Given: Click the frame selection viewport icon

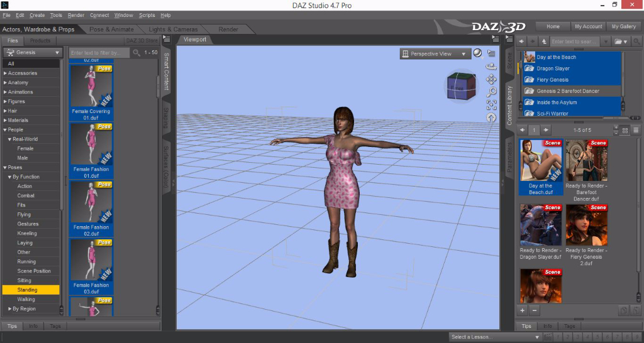Looking at the screenshot, I should (491, 105).
